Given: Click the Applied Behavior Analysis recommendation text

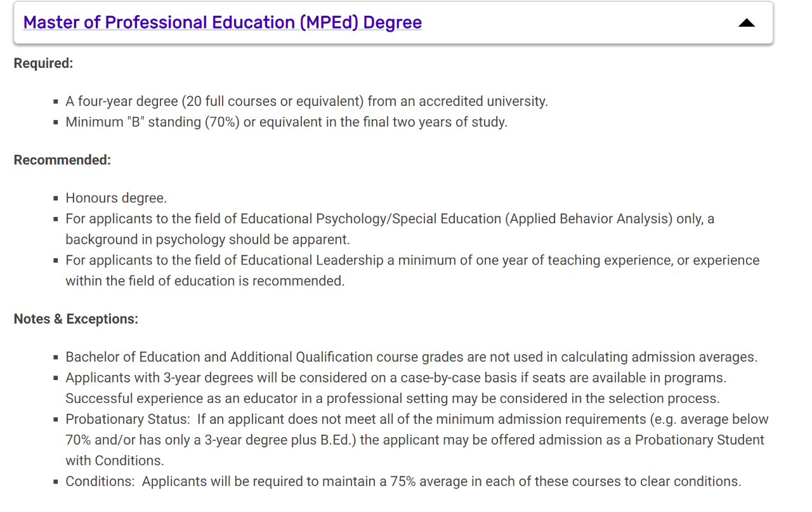Looking at the screenshot, I should pyautogui.click(x=390, y=219).
